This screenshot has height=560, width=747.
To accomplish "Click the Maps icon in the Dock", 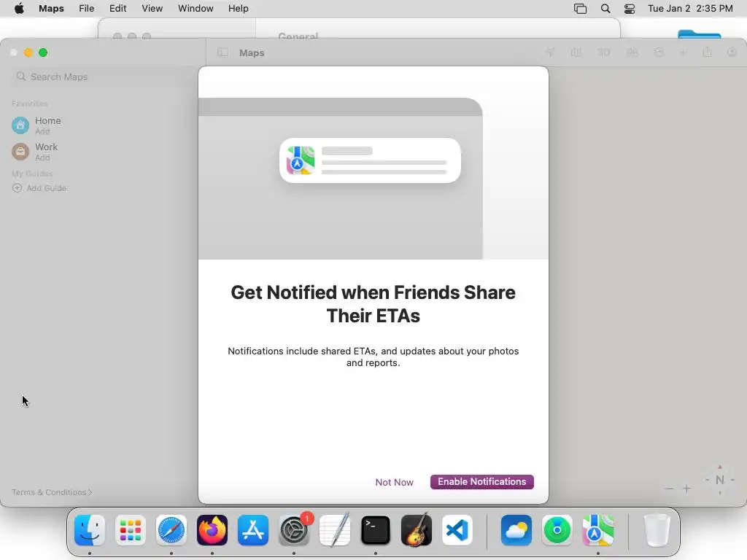I will click(x=598, y=530).
